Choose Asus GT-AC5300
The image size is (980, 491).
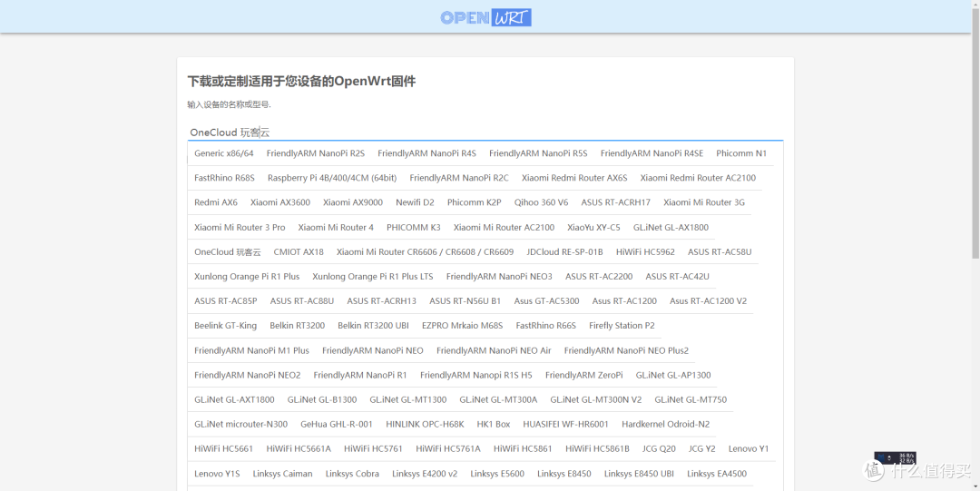click(546, 300)
